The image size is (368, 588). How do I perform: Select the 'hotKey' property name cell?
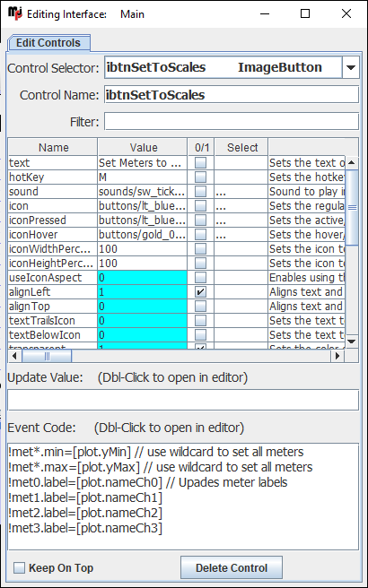coord(53,177)
